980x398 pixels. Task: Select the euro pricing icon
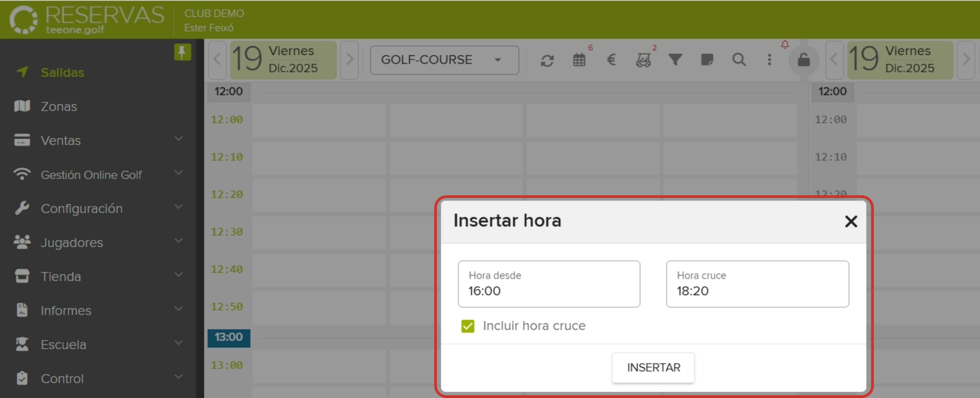[x=611, y=60]
